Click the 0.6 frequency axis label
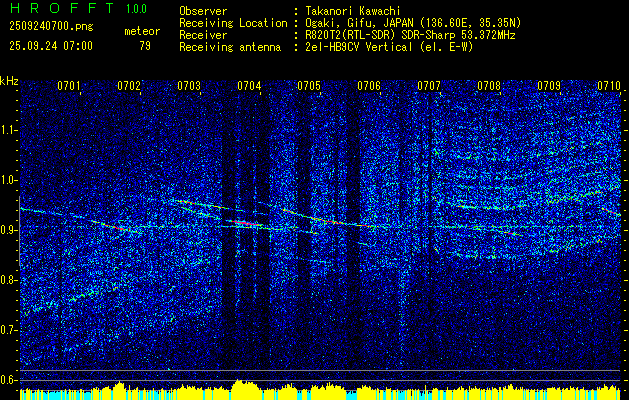Screen dimensions: 629x400 7,380
